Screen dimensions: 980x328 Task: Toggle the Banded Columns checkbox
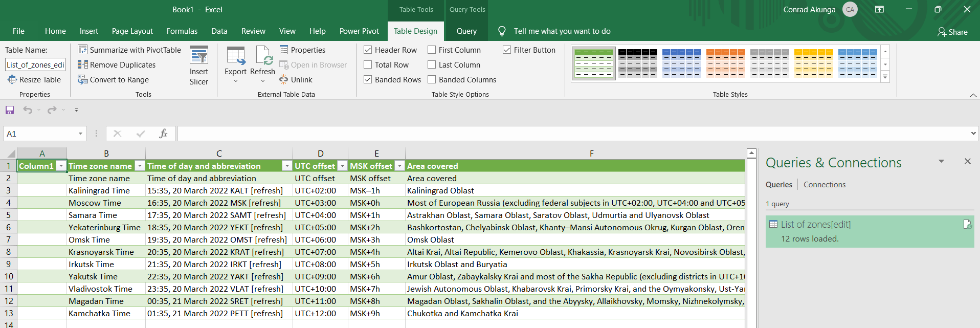point(432,80)
